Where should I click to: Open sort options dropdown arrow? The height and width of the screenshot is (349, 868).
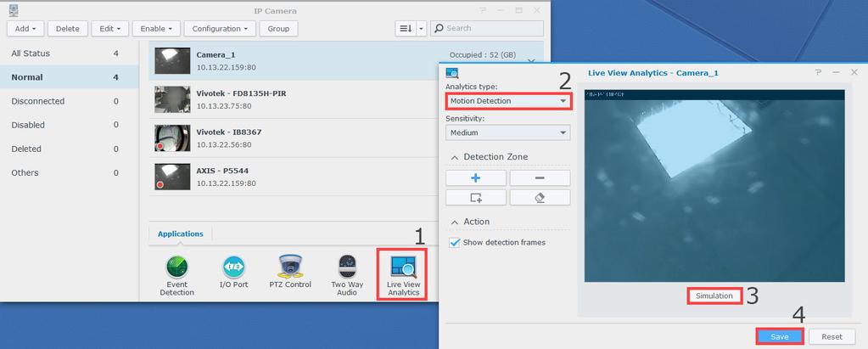(x=421, y=29)
